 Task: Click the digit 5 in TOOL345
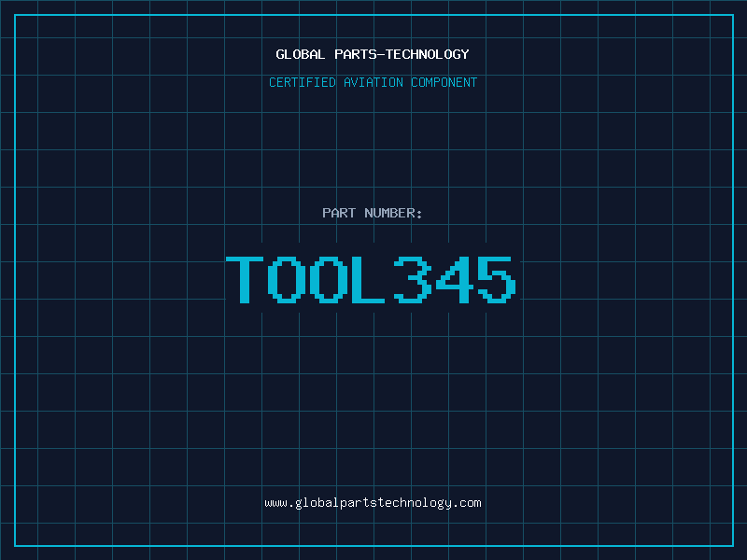[x=495, y=280]
